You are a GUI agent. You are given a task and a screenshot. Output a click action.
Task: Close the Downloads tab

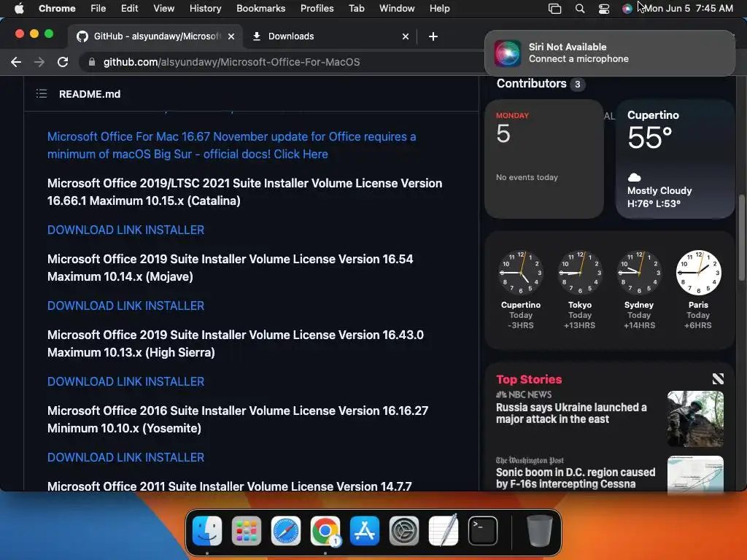tap(406, 36)
